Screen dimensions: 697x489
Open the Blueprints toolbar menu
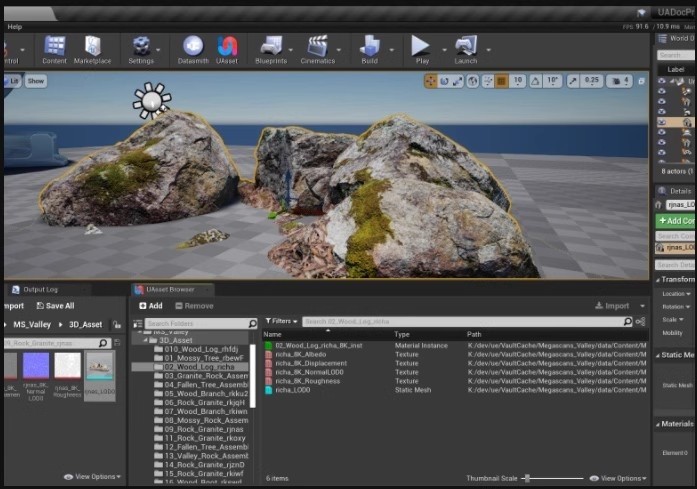pos(271,50)
